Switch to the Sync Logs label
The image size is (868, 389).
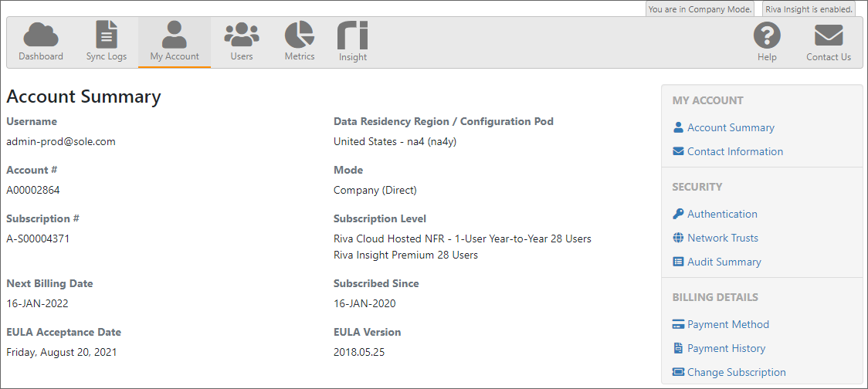[107, 56]
